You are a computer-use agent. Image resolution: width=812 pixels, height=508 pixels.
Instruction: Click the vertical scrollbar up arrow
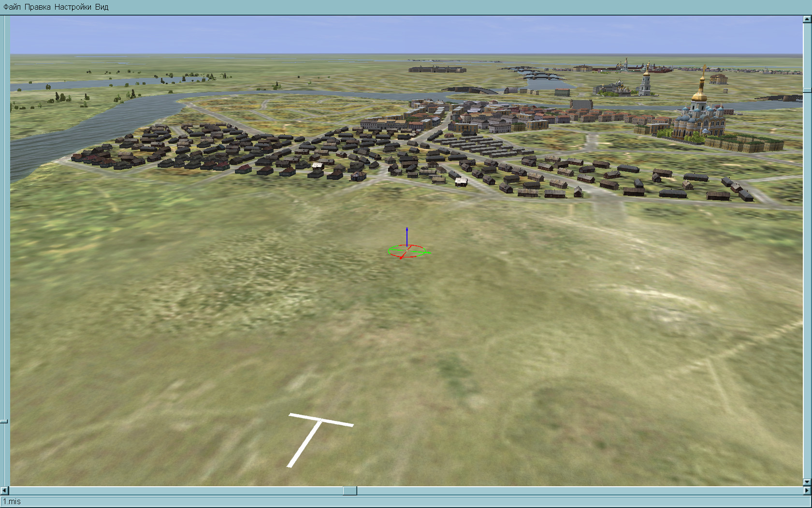coord(807,19)
